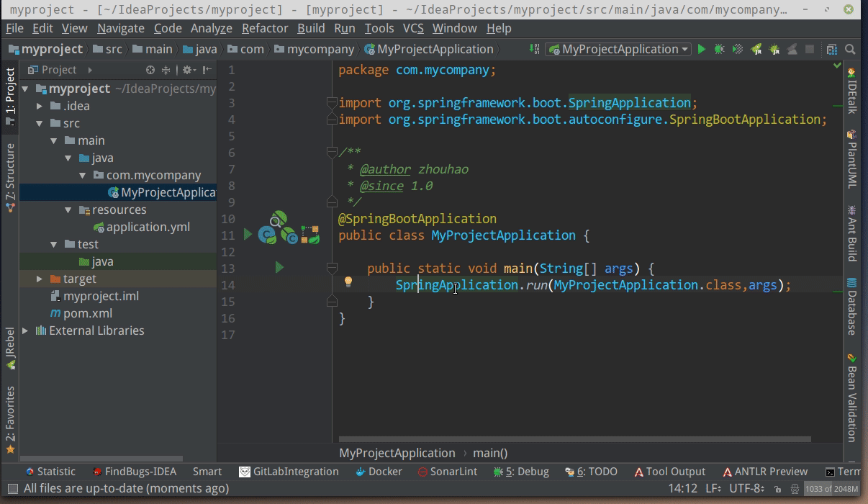Open JRebel side tab
Screen dimensions: 868x504
click(x=10, y=348)
